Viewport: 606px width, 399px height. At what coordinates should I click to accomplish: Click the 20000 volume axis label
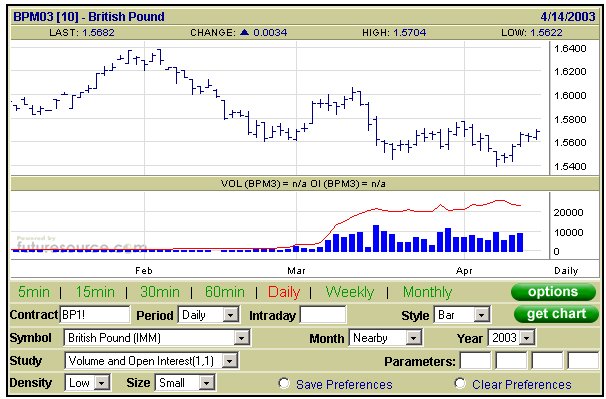[x=568, y=212]
